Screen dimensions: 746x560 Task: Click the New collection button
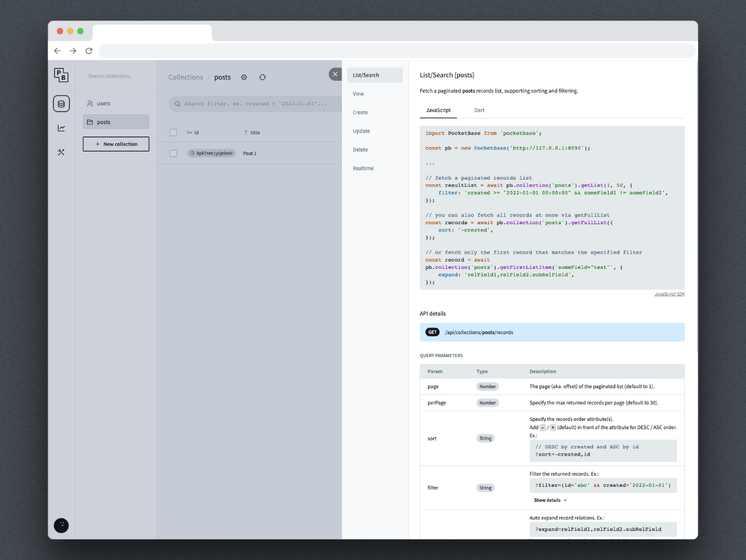[116, 144]
